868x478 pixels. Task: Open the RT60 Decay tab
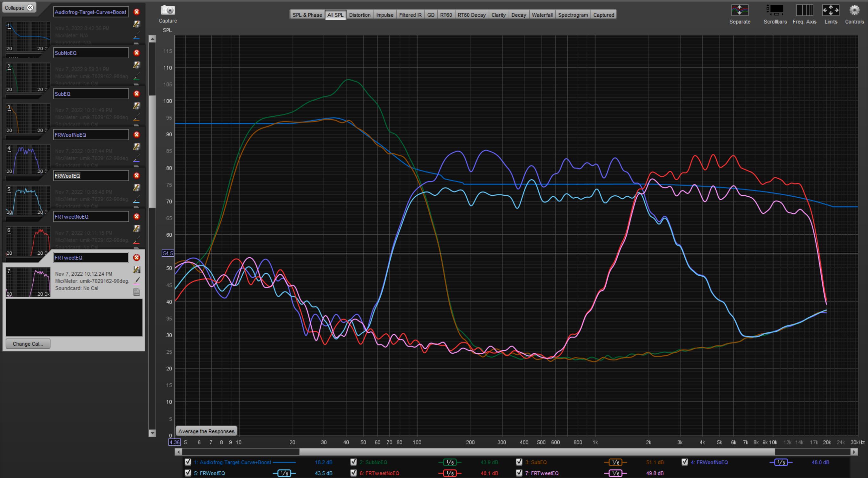pos(471,15)
